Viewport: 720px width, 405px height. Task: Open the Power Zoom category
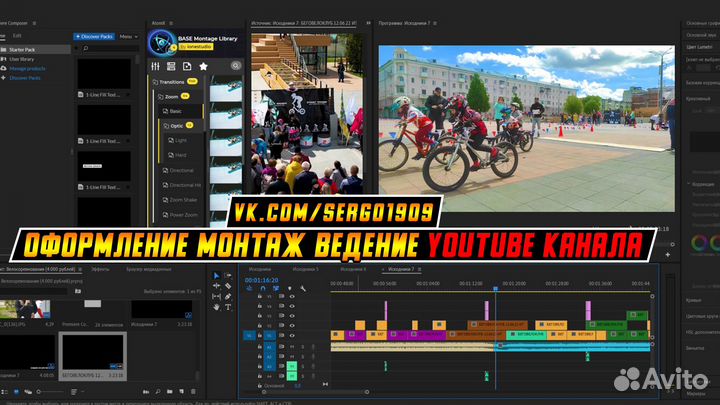point(180,214)
